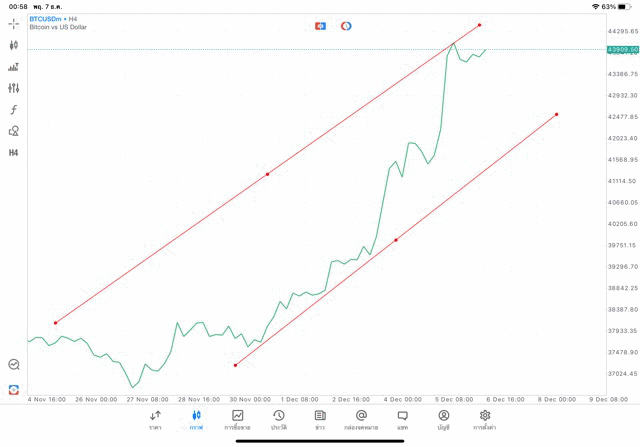
Task: Tap the bar chart icon in sidebar
Action: click(14, 67)
